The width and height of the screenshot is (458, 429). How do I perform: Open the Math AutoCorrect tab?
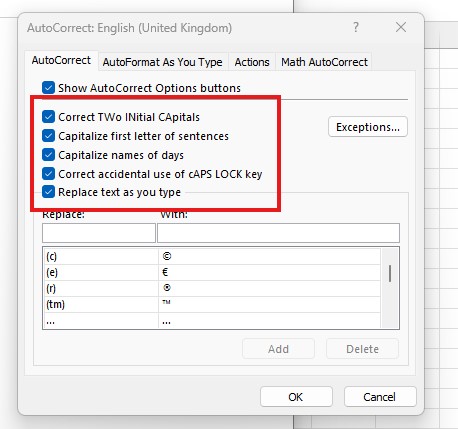click(x=324, y=62)
